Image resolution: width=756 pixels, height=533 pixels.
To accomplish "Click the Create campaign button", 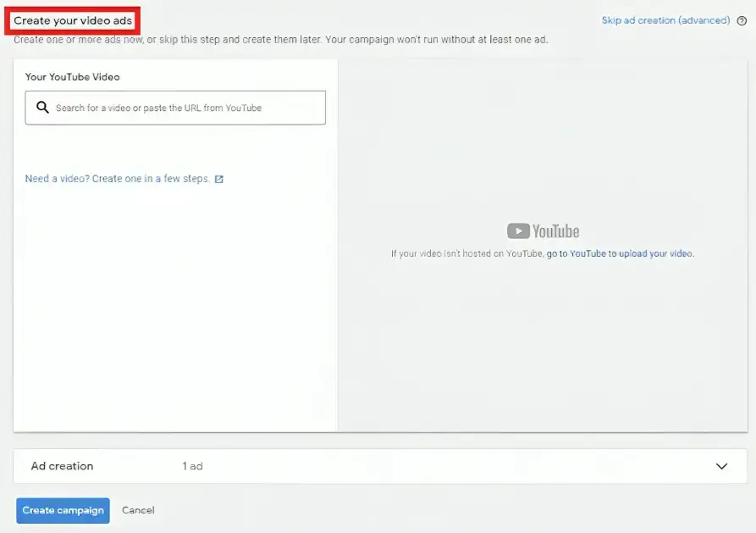I will pos(63,510).
